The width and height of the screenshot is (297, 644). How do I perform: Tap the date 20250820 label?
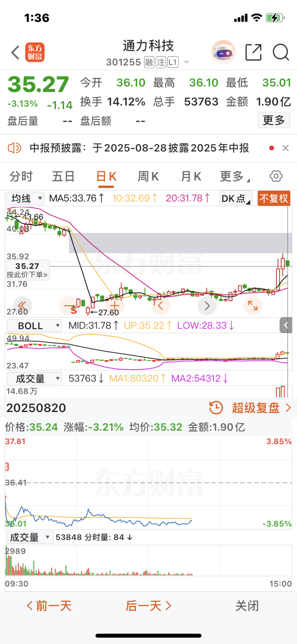(x=36, y=408)
